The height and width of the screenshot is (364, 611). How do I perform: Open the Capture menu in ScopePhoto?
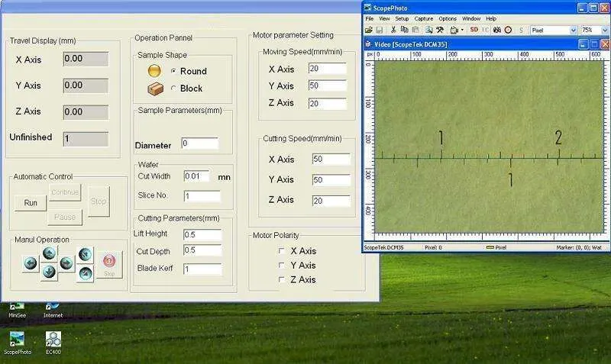coord(424,18)
